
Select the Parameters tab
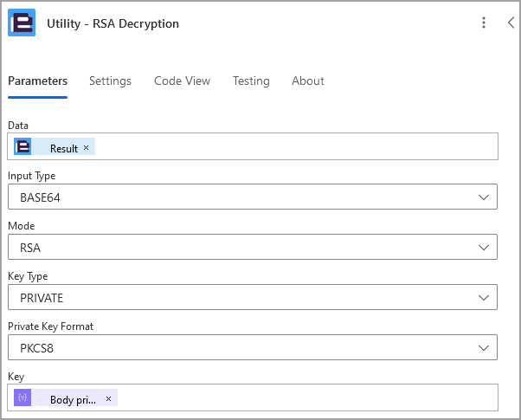[x=37, y=81]
